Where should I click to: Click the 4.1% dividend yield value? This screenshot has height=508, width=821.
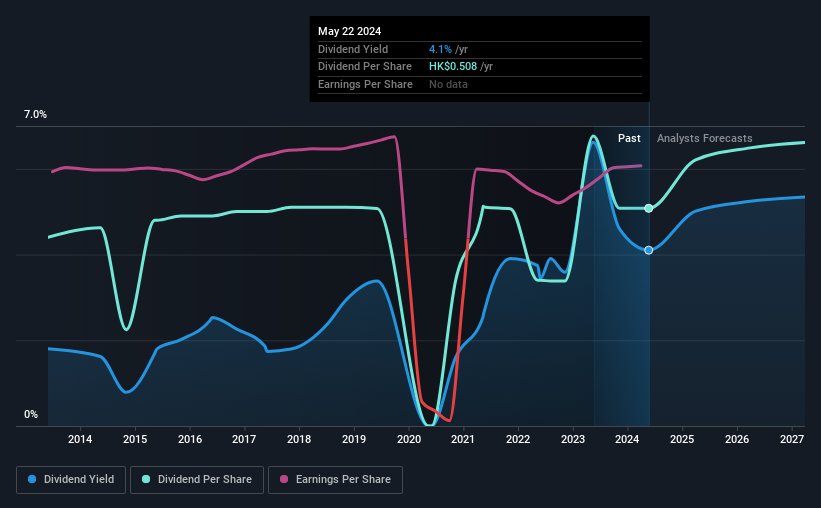point(440,49)
